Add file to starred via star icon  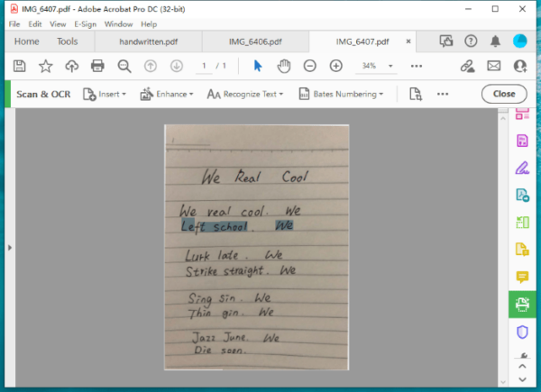point(46,66)
